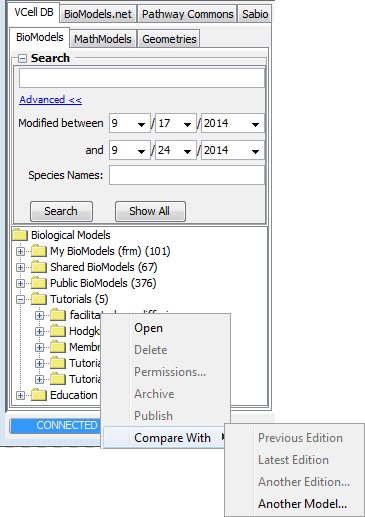
Task: Open the start day dropdown showing 17
Action: point(176,123)
